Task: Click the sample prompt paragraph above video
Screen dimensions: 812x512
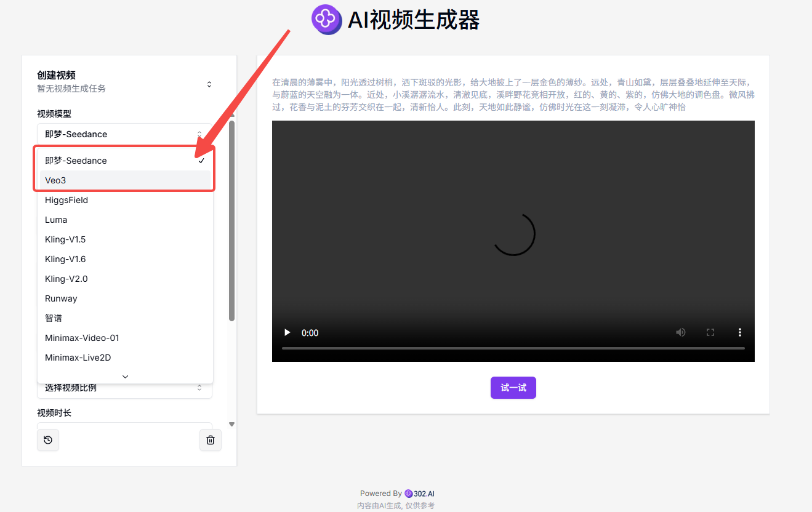Action: coord(513,95)
